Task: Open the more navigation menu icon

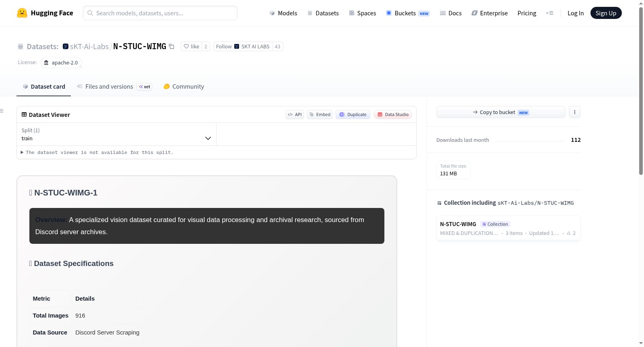Action: [x=549, y=13]
